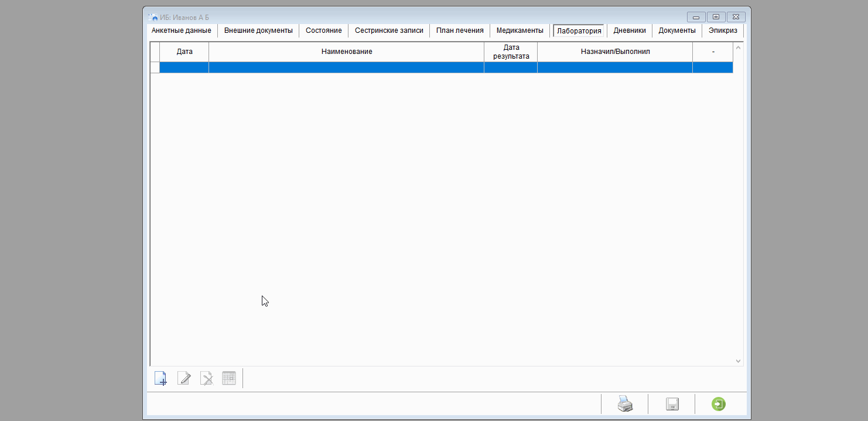
Task: Print using the printer icon
Action: point(625,404)
